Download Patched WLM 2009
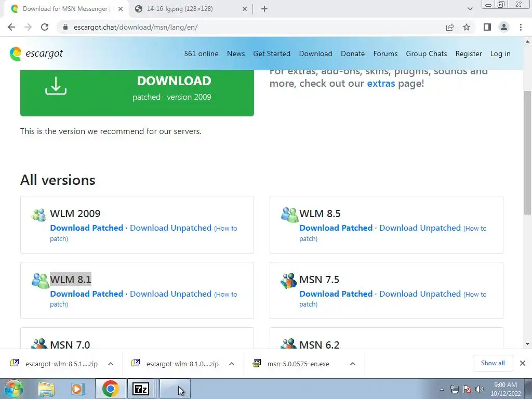The height and width of the screenshot is (399, 532). click(87, 228)
